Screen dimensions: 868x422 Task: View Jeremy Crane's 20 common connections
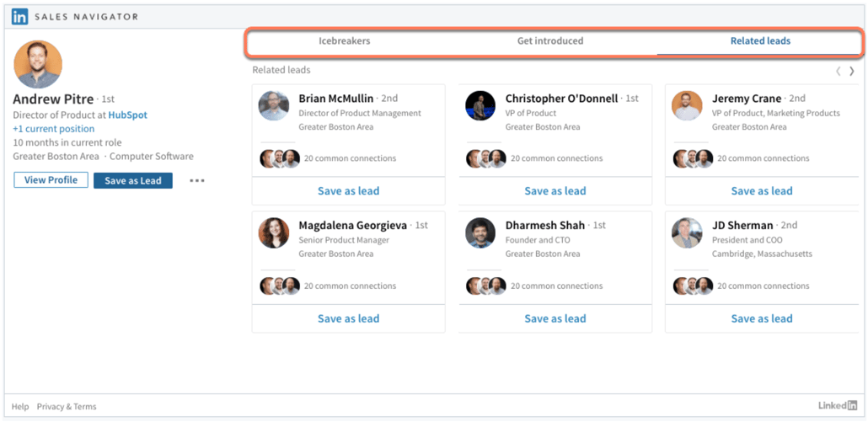pyautogui.click(x=764, y=158)
